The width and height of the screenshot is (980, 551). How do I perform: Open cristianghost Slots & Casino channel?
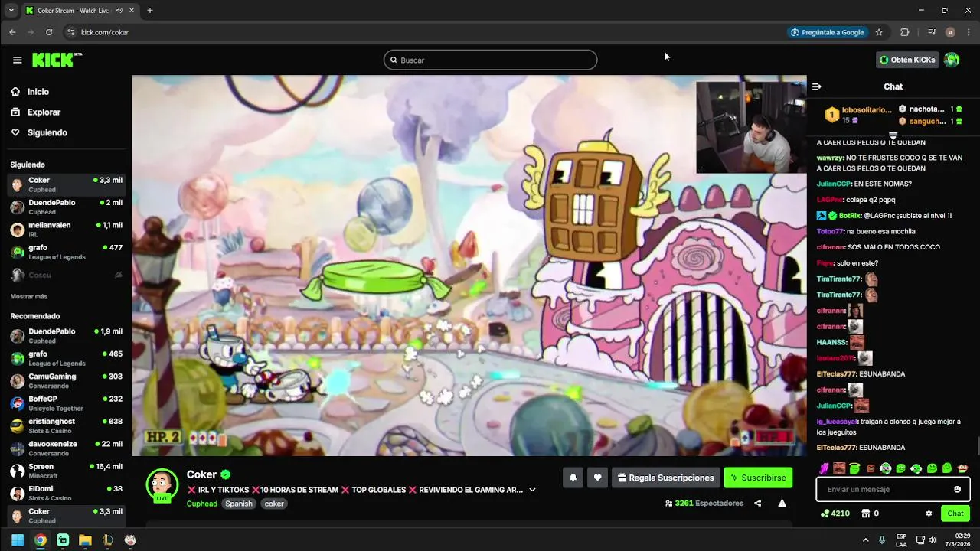[66, 425]
